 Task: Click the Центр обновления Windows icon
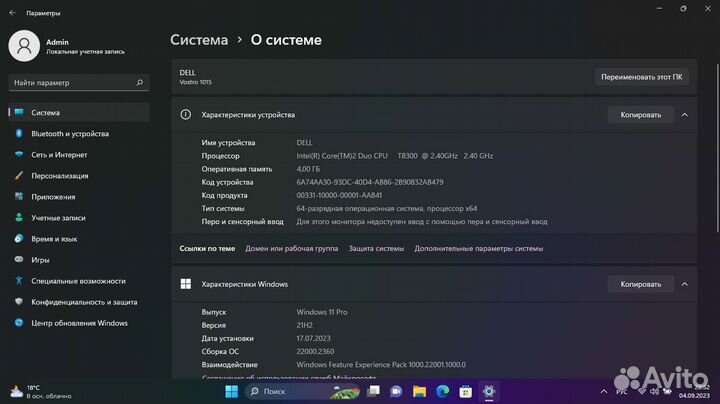19,323
